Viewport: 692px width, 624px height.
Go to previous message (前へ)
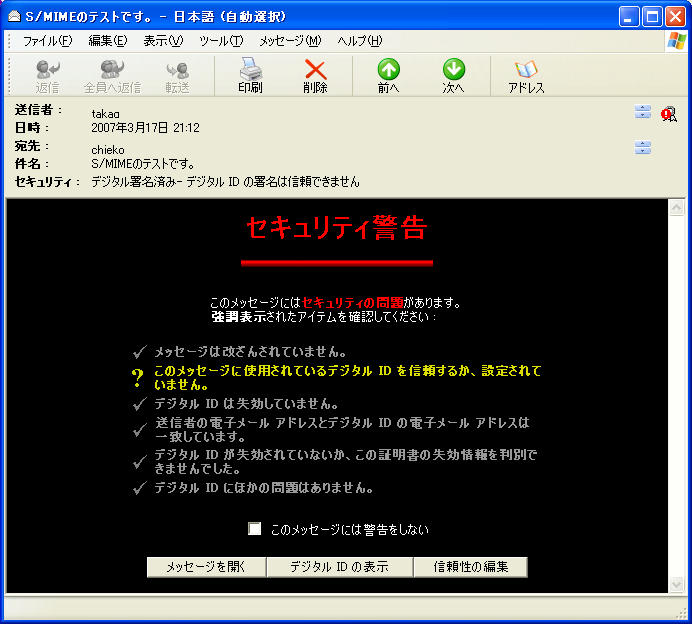(388, 75)
